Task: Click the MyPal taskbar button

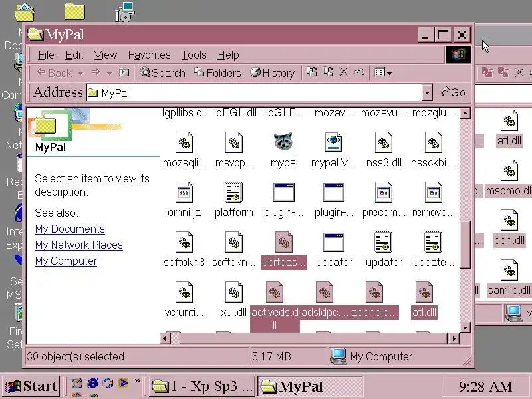Action: coord(310,386)
